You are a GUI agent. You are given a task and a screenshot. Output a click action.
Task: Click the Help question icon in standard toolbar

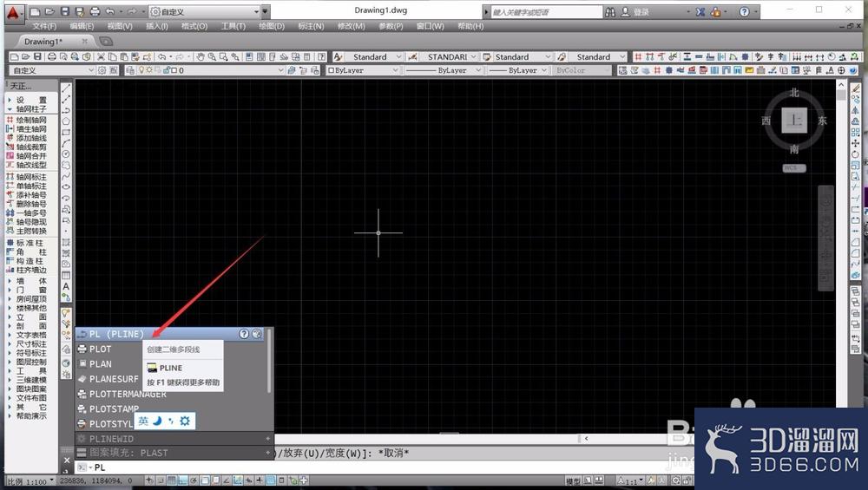click(321, 56)
